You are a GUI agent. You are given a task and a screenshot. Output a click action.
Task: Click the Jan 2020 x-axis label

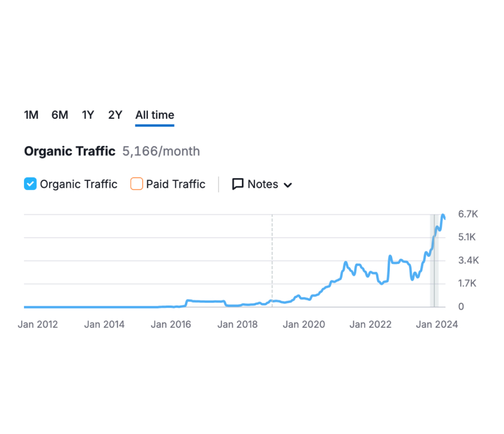(304, 324)
